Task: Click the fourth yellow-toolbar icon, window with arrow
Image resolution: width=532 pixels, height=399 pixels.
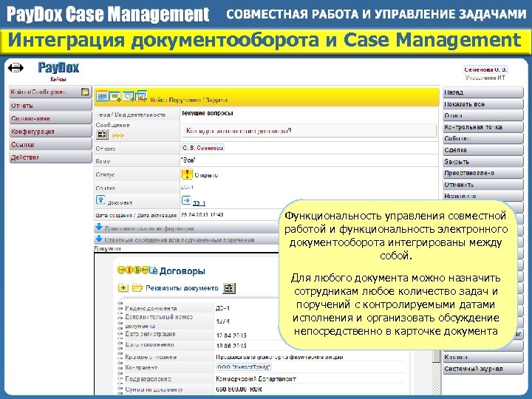Action: coord(141,96)
